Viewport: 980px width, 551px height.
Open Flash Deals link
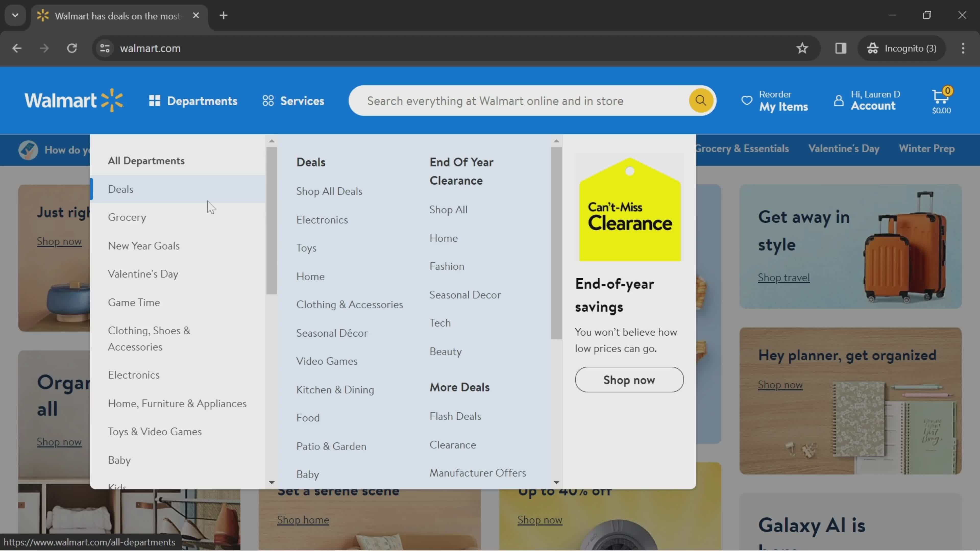(455, 416)
